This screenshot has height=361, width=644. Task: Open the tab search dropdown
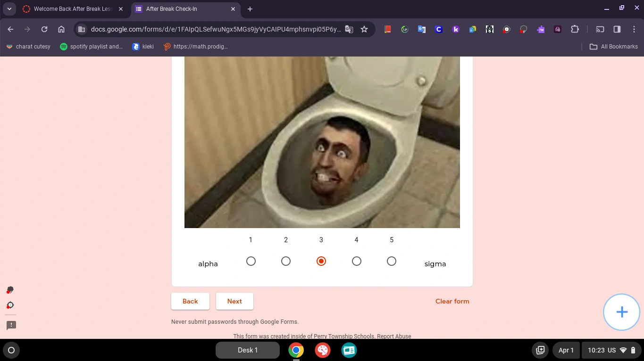9,9
